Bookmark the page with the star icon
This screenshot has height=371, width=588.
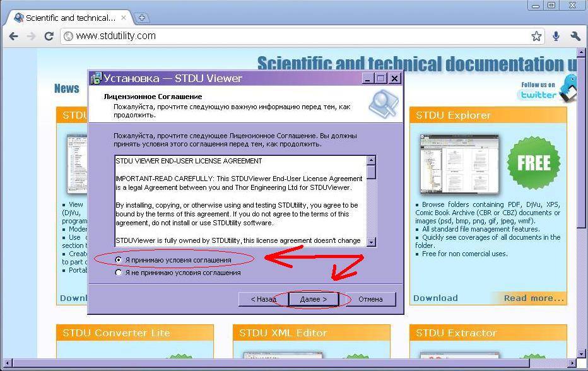[536, 36]
